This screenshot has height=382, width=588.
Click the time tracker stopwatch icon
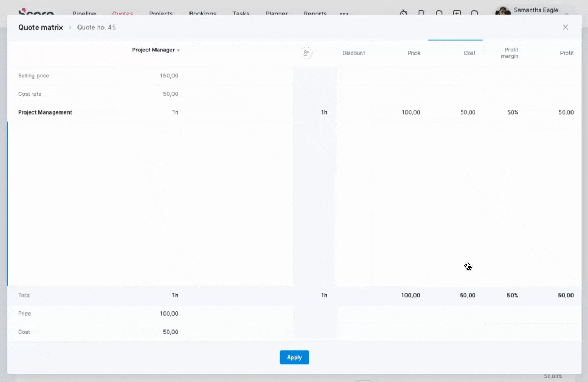coord(403,12)
